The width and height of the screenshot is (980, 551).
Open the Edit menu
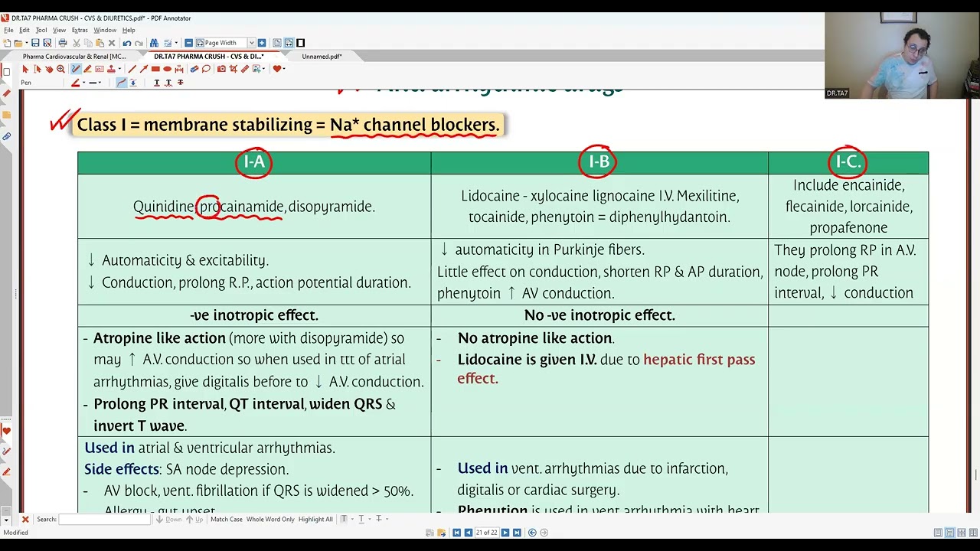pos(24,30)
